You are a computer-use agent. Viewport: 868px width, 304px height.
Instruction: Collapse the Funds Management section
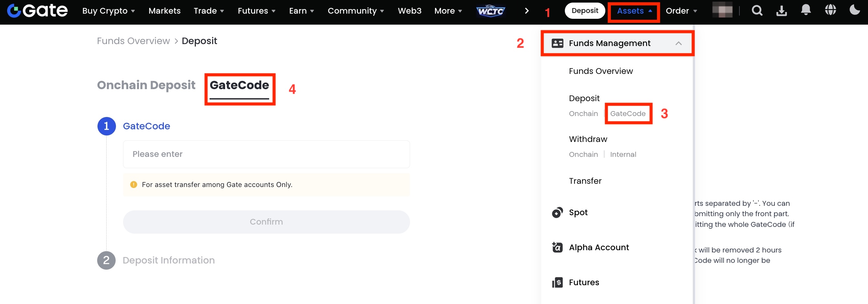(678, 43)
